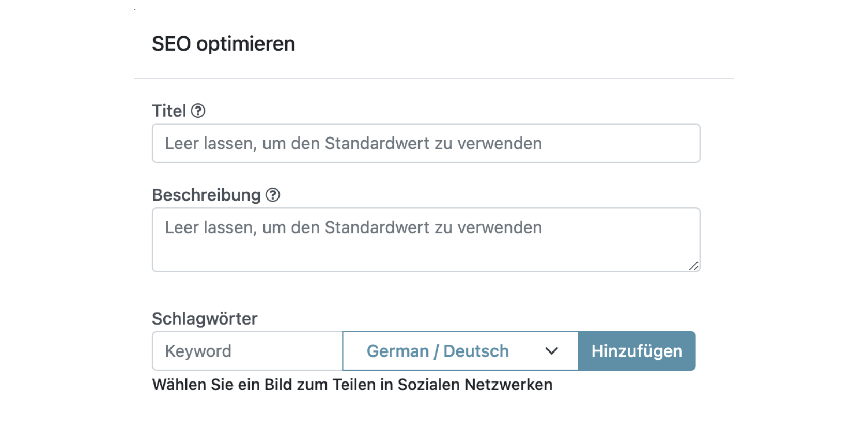Click the chevron arrow in language selector
This screenshot has height=429, width=868.
tap(551, 351)
